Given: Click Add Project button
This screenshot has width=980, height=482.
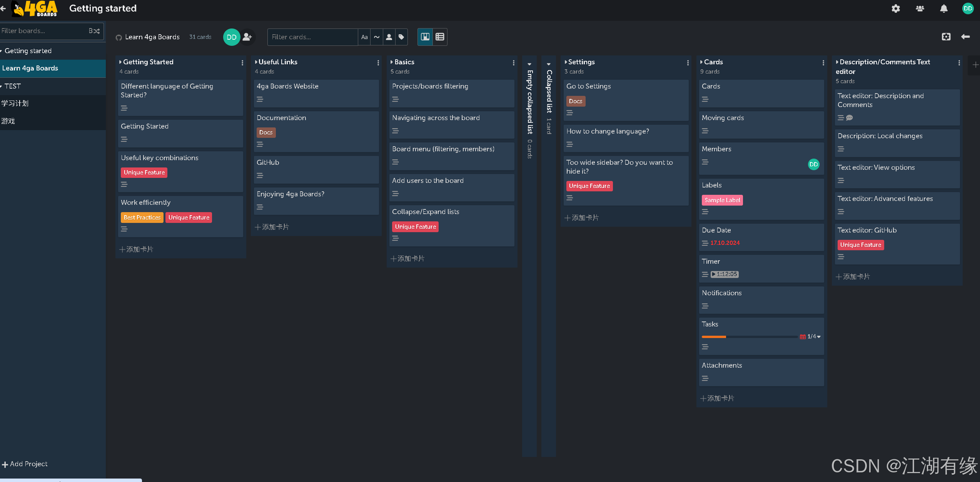Looking at the screenshot, I should pyautogui.click(x=25, y=464).
